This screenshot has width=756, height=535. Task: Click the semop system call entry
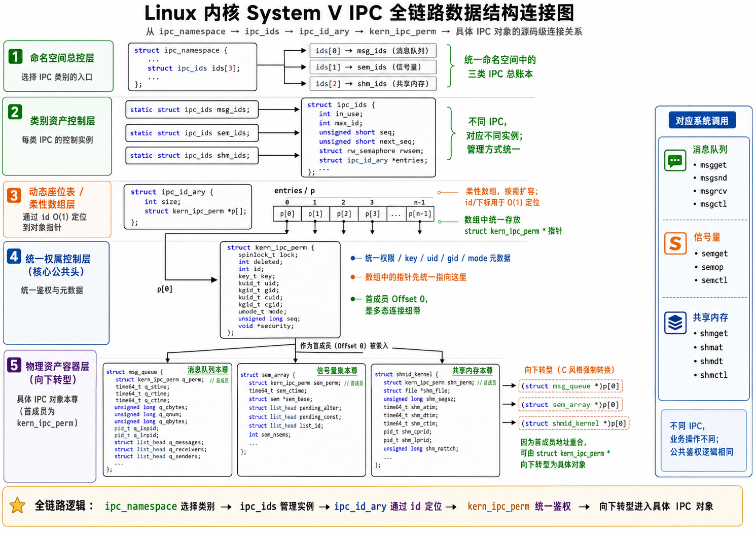712,267
